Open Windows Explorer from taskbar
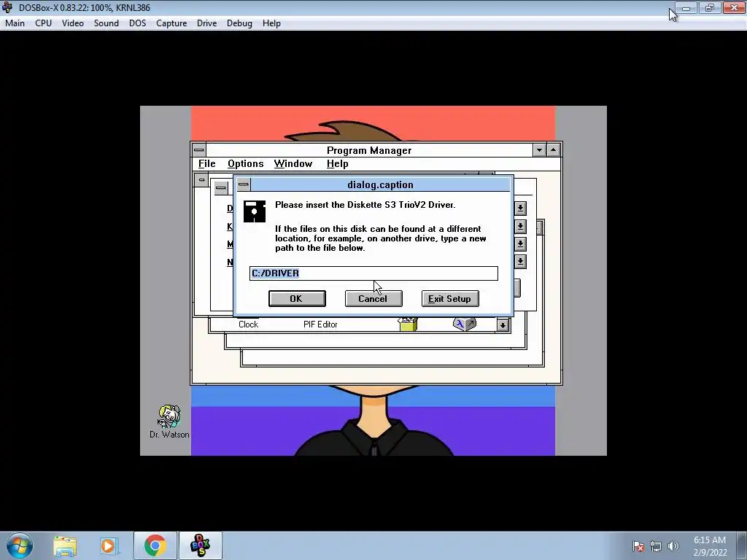The image size is (747, 560). pos(65,546)
